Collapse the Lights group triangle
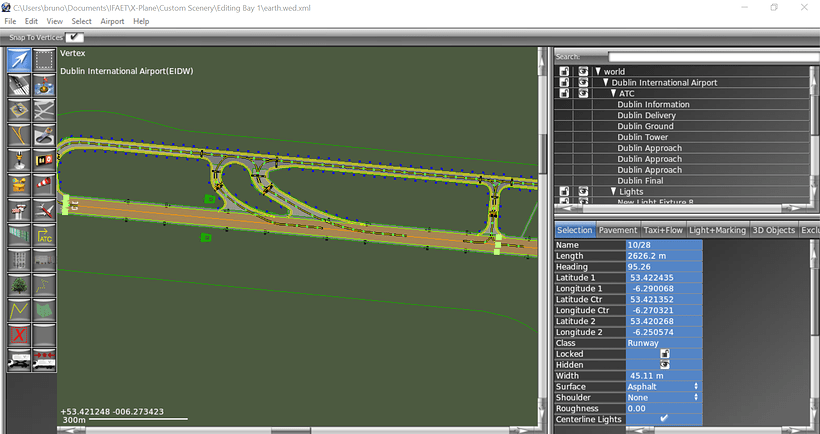The width and height of the screenshot is (820, 434). [x=613, y=191]
